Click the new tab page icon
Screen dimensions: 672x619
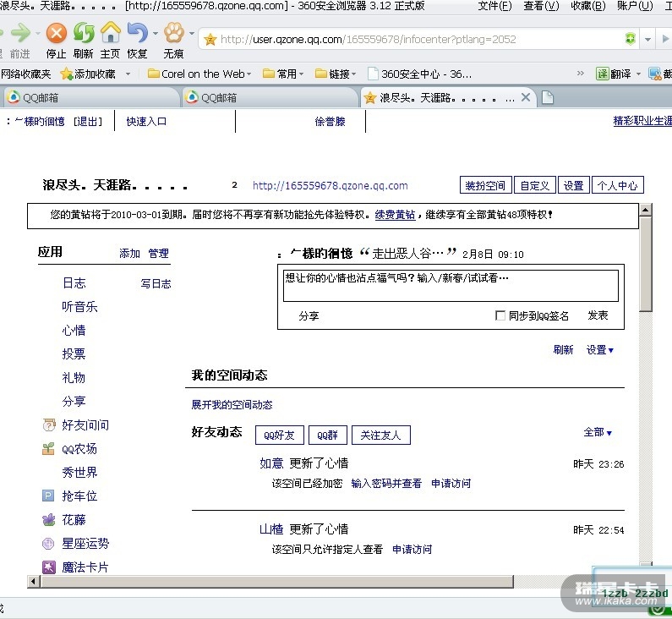(x=547, y=98)
